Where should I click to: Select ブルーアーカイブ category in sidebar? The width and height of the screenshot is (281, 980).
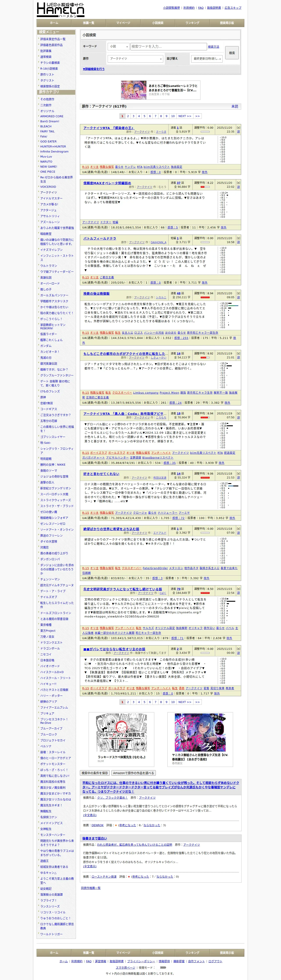tap(51, 728)
